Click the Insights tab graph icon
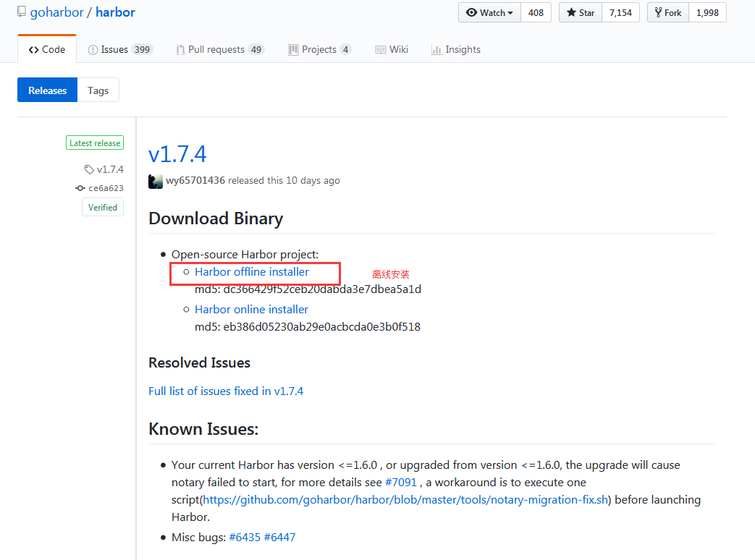The height and width of the screenshot is (560, 755). [x=436, y=50]
